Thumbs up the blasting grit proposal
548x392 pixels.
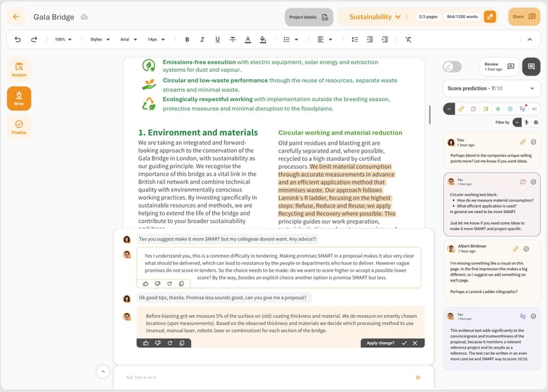pyautogui.click(x=146, y=343)
